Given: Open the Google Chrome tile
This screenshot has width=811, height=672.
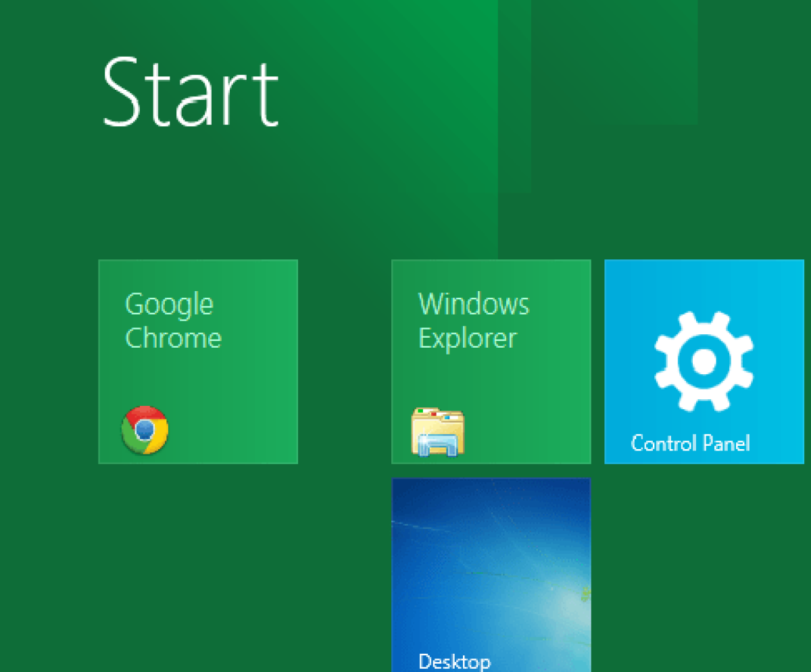Looking at the screenshot, I should [198, 361].
